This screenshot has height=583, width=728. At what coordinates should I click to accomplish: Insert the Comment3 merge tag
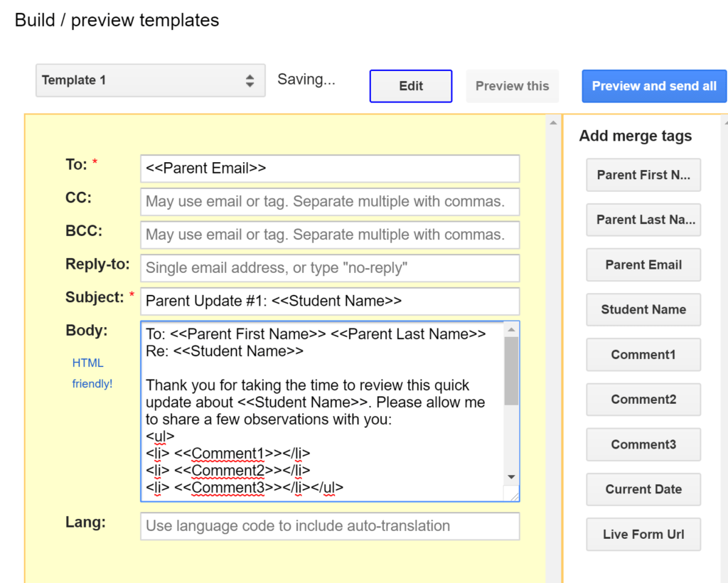(x=643, y=444)
